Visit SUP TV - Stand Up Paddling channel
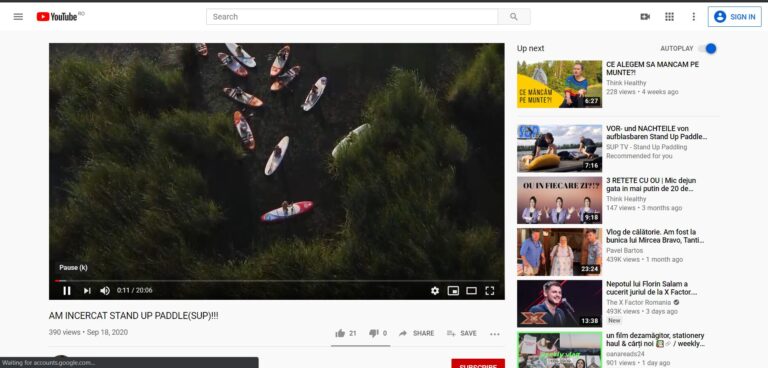Screen dimensions: 768x368 (647, 147)
